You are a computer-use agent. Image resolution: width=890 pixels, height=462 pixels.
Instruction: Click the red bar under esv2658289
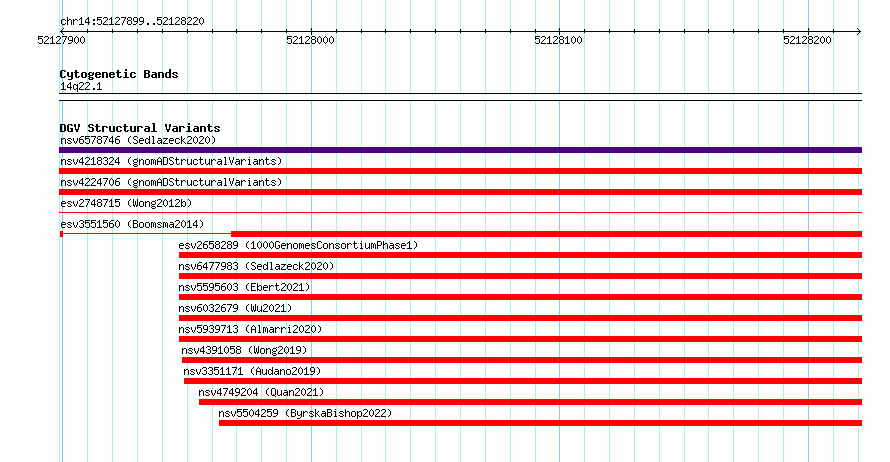pos(520,255)
